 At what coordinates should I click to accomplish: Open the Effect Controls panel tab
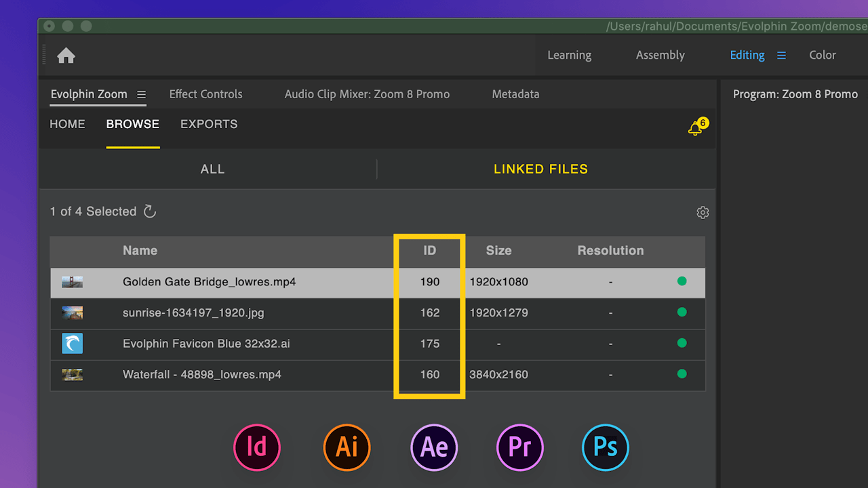tap(205, 94)
